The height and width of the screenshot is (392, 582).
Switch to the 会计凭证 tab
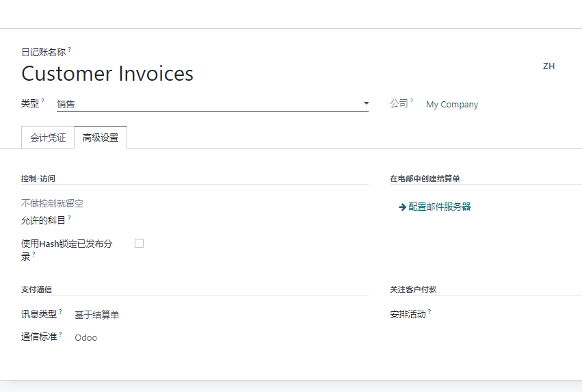[x=48, y=138]
